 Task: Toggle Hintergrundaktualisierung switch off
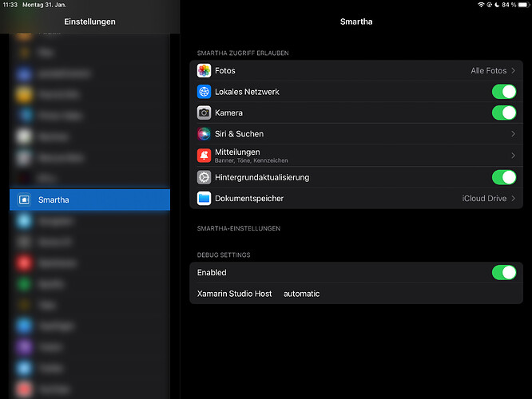(x=503, y=177)
